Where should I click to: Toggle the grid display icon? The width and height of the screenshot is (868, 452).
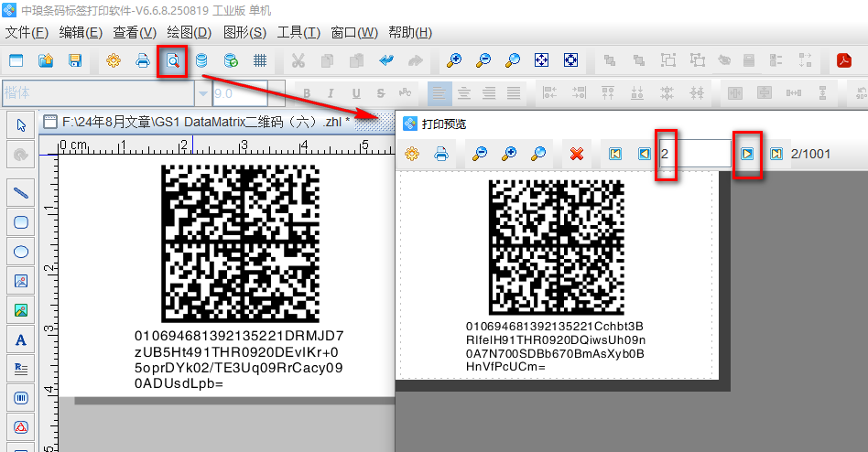tap(260, 61)
